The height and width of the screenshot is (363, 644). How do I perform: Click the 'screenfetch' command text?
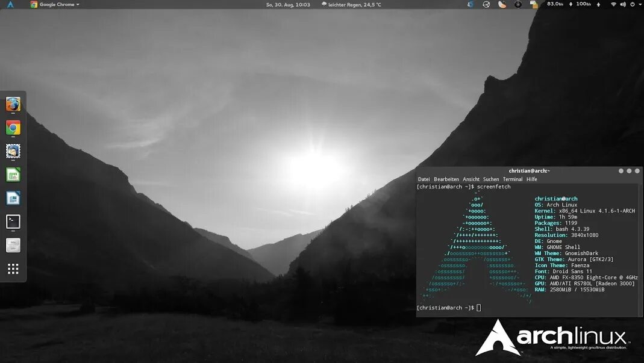pos(493,187)
